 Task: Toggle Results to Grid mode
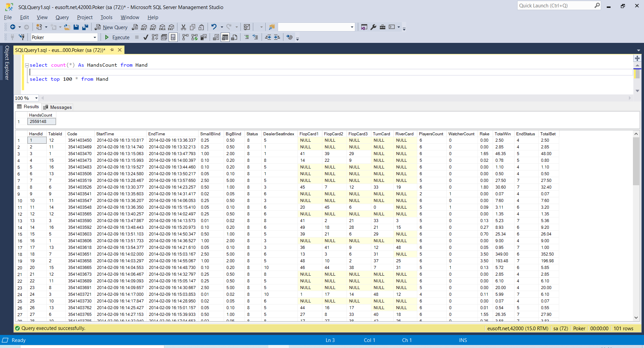pyautogui.click(x=225, y=37)
